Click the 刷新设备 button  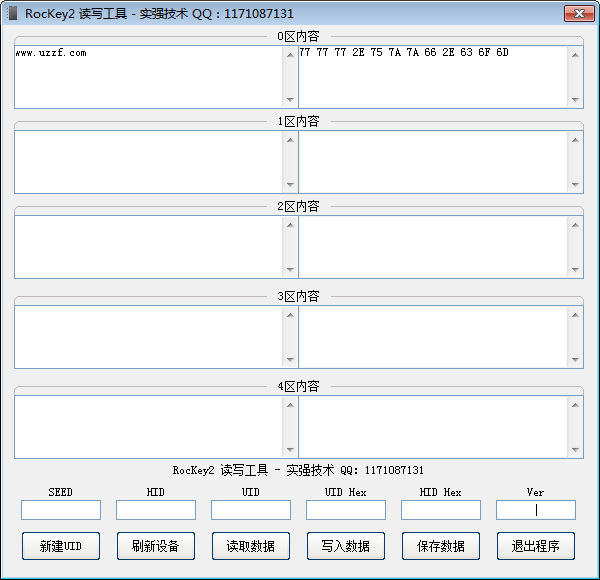tap(156, 546)
